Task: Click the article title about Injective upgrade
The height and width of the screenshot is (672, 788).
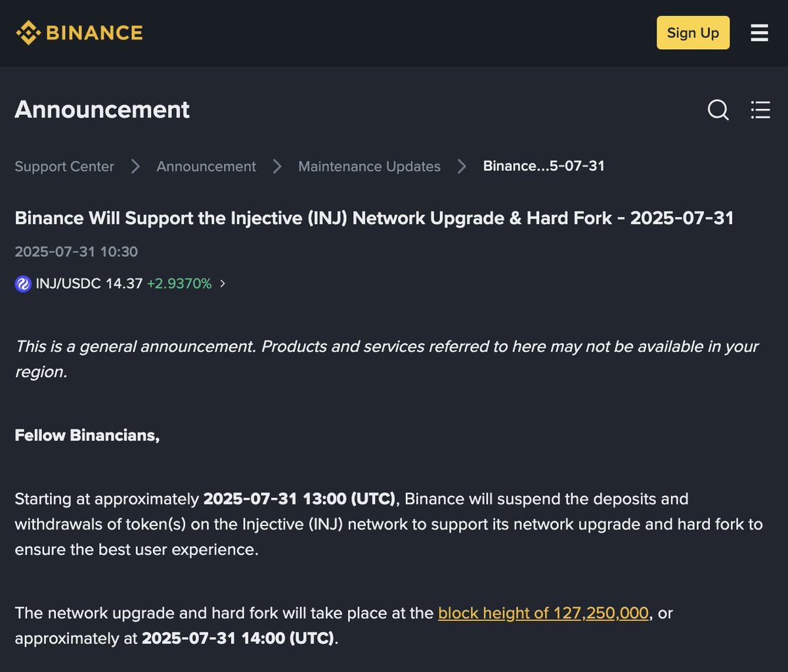Action: point(374,217)
